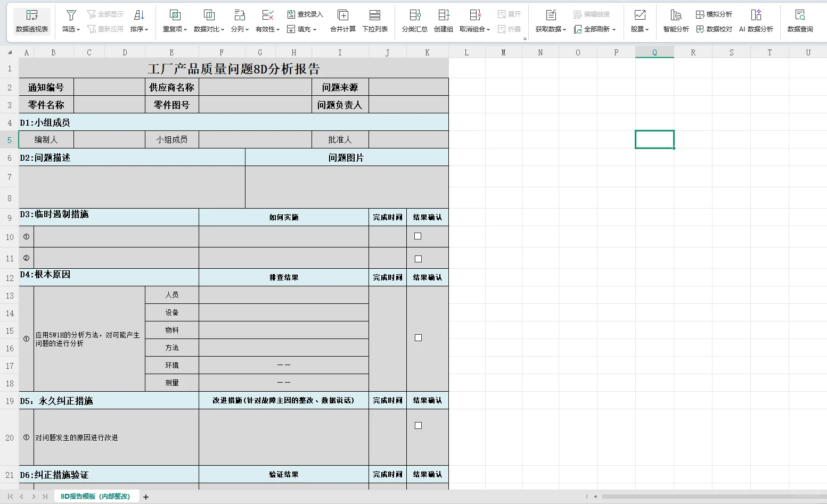Click the 股票 stocks icon
827x504 pixels.
tap(640, 15)
